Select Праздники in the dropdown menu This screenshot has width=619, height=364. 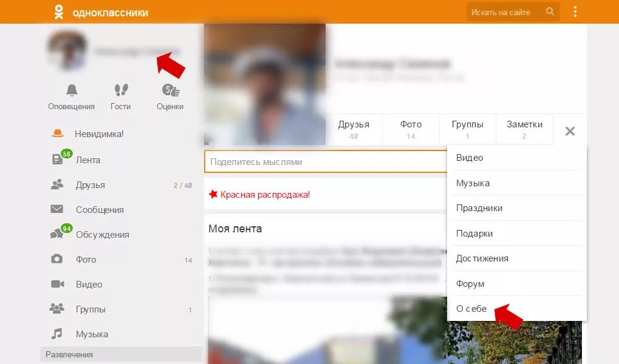[x=517, y=208]
